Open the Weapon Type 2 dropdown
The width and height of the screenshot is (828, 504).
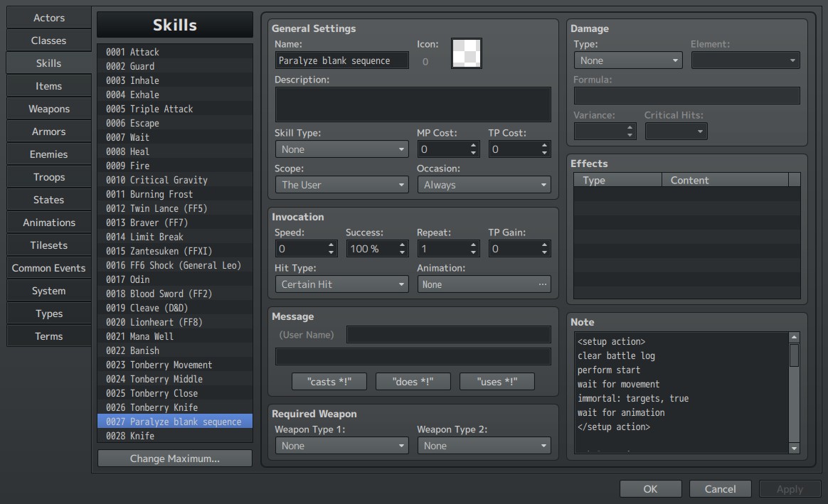click(484, 446)
